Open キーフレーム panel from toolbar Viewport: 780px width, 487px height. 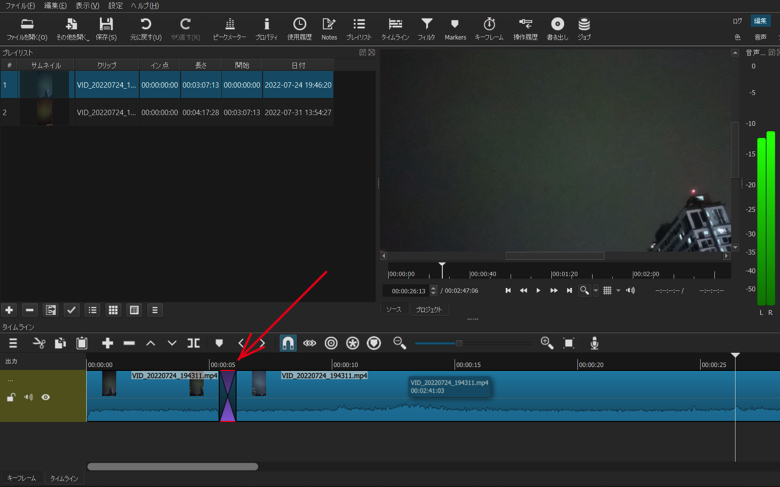point(489,29)
